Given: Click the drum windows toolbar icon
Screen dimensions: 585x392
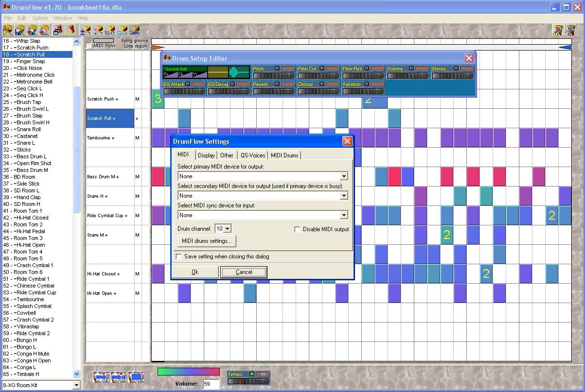Looking at the screenshot, I should point(58,31).
